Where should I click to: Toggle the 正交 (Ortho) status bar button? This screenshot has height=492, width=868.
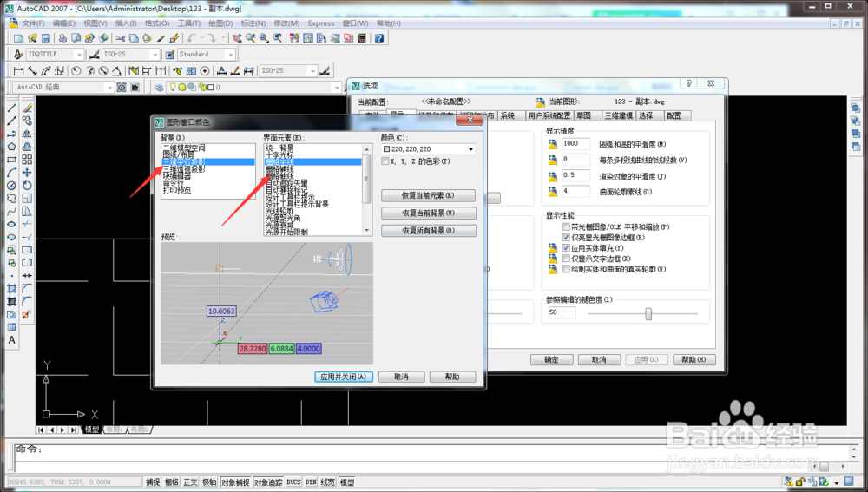[x=190, y=482]
